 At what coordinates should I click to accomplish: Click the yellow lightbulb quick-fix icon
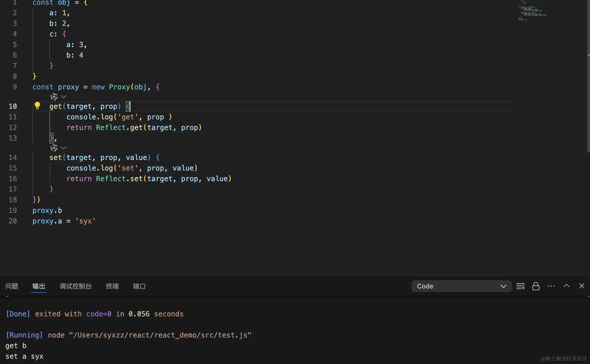[37, 106]
